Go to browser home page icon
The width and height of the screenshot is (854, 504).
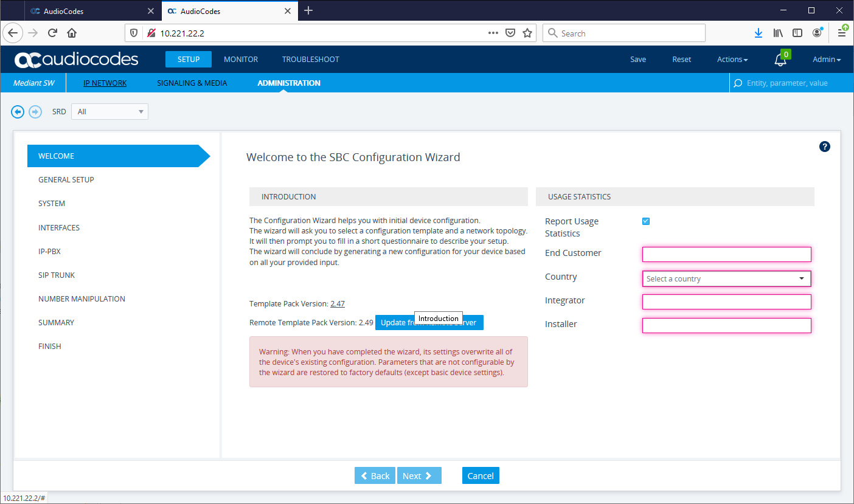pos(72,33)
